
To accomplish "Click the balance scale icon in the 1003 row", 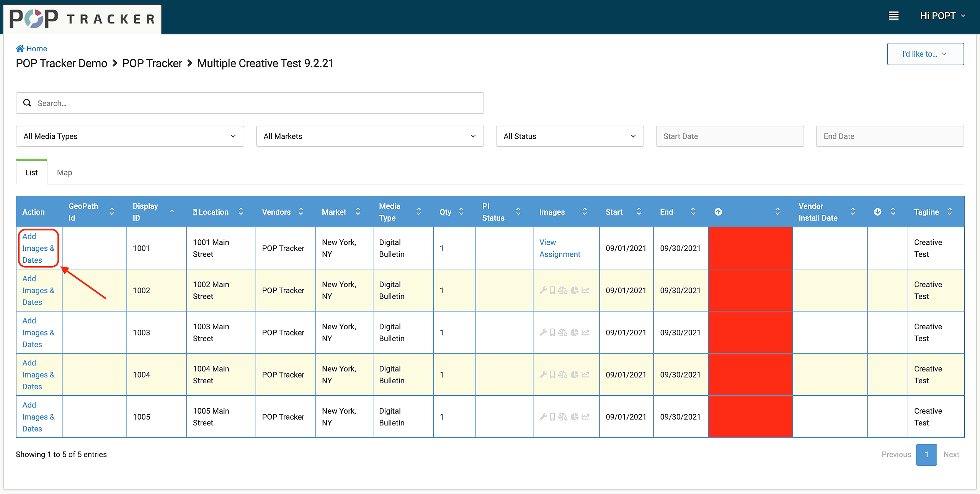I will (x=563, y=332).
